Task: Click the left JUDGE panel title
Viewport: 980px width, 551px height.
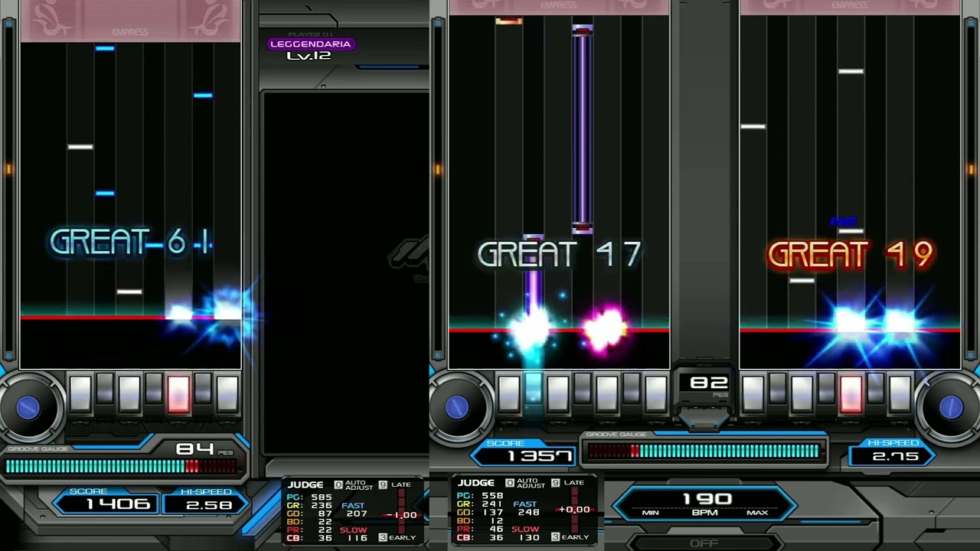Action: pyautogui.click(x=305, y=485)
